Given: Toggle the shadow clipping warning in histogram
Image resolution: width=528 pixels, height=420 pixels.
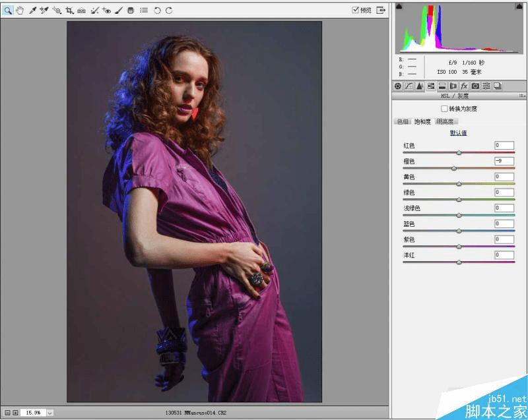Looking at the screenshot, I should (x=399, y=7).
